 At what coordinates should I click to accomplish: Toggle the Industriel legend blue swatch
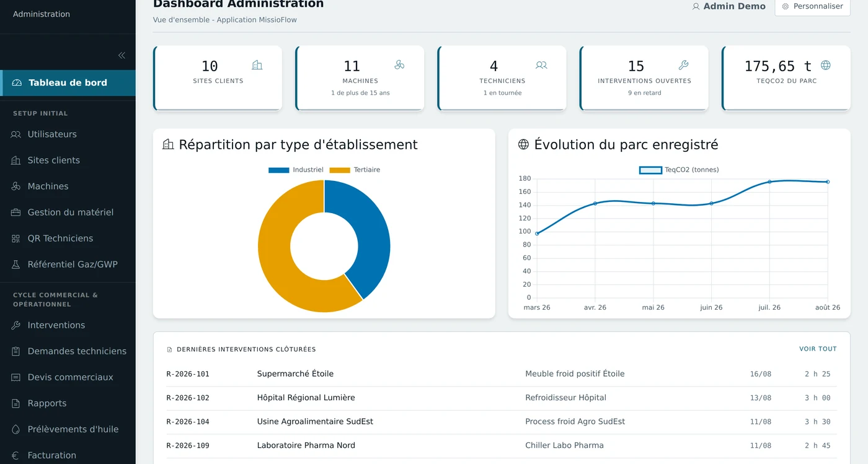pos(278,170)
